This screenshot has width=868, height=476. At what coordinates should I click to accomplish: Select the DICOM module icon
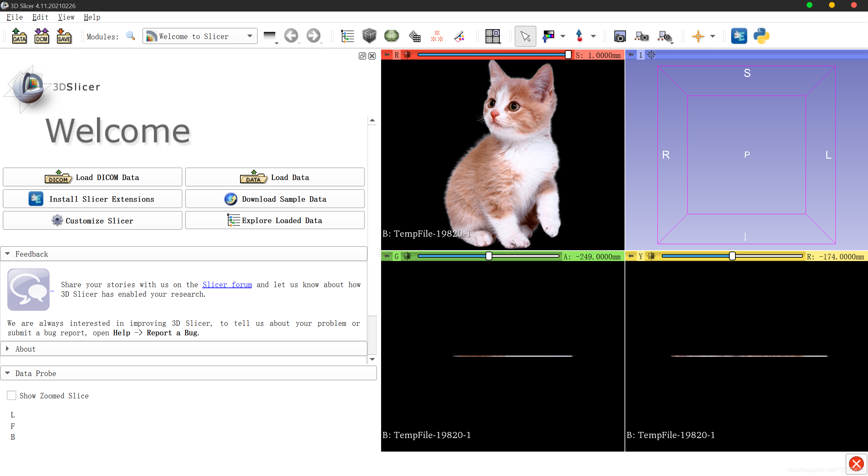coord(40,36)
